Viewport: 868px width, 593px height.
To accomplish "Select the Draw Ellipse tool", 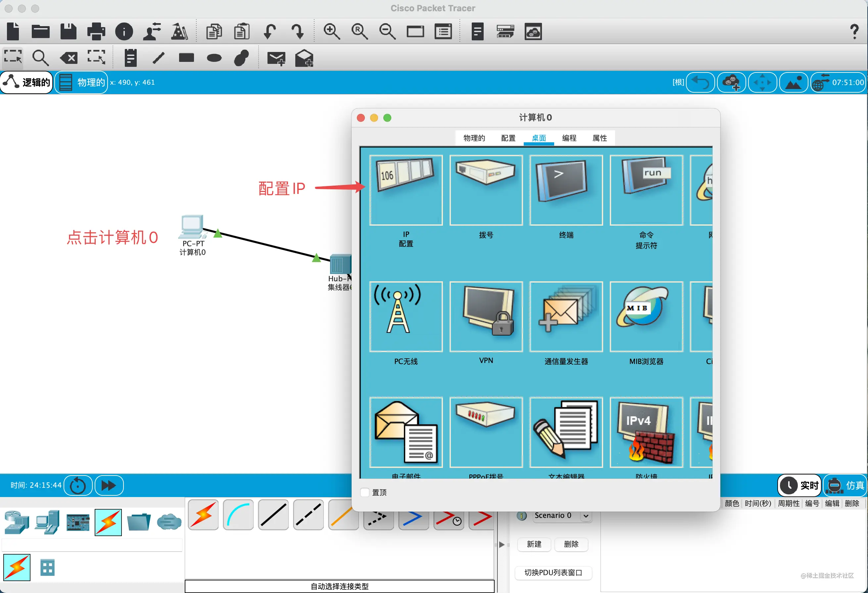I will [214, 58].
